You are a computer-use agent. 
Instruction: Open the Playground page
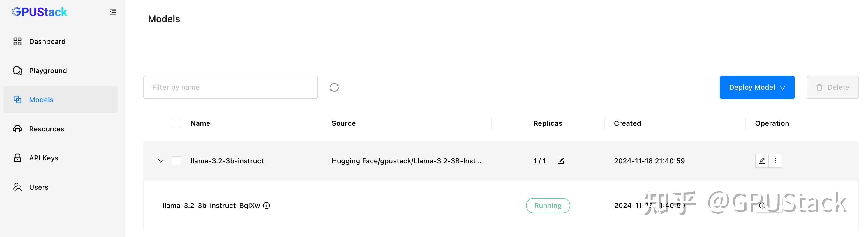tap(48, 71)
